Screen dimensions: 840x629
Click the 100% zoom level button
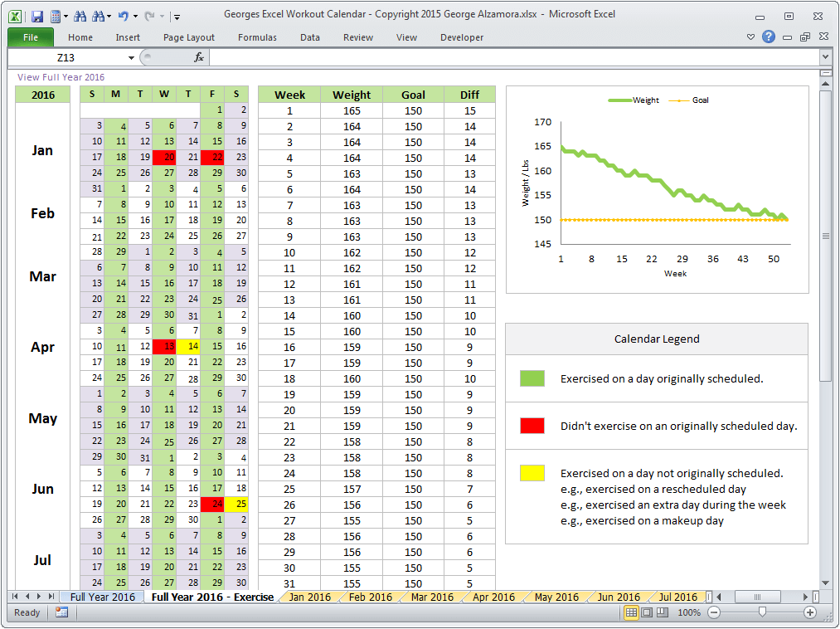tap(689, 612)
